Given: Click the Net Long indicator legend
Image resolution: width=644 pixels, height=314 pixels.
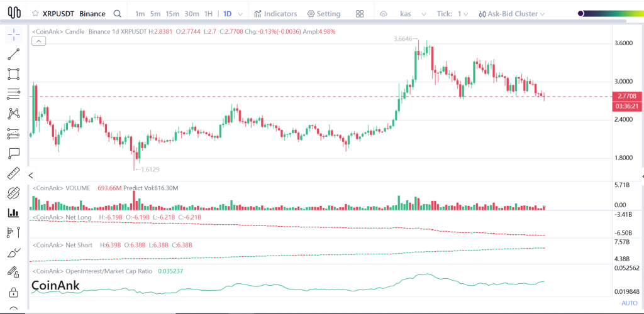Looking at the screenshot, I should click(x=62, y=217).
